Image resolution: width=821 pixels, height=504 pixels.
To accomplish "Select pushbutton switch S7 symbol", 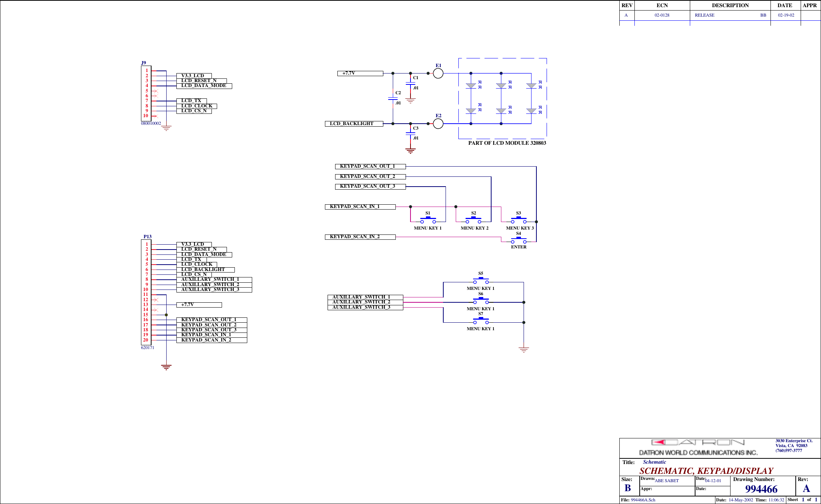I will 481,321.
